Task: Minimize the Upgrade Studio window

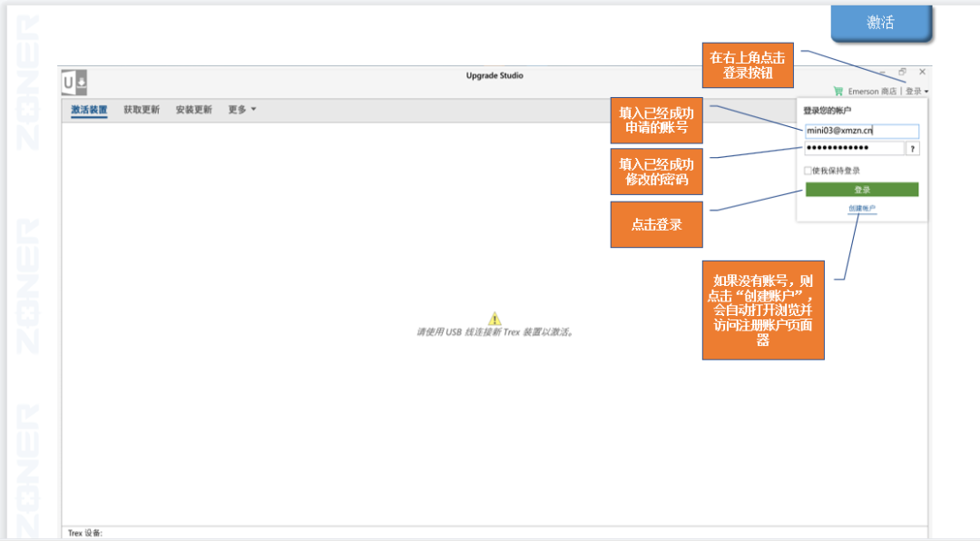Action: [x=882, y=72]
